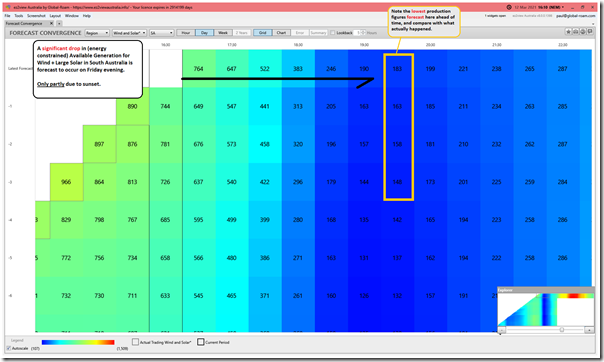Expand the SA region selector
Image resolution: width=604 pixels, height=362 pixels.
tap(161, 33)
